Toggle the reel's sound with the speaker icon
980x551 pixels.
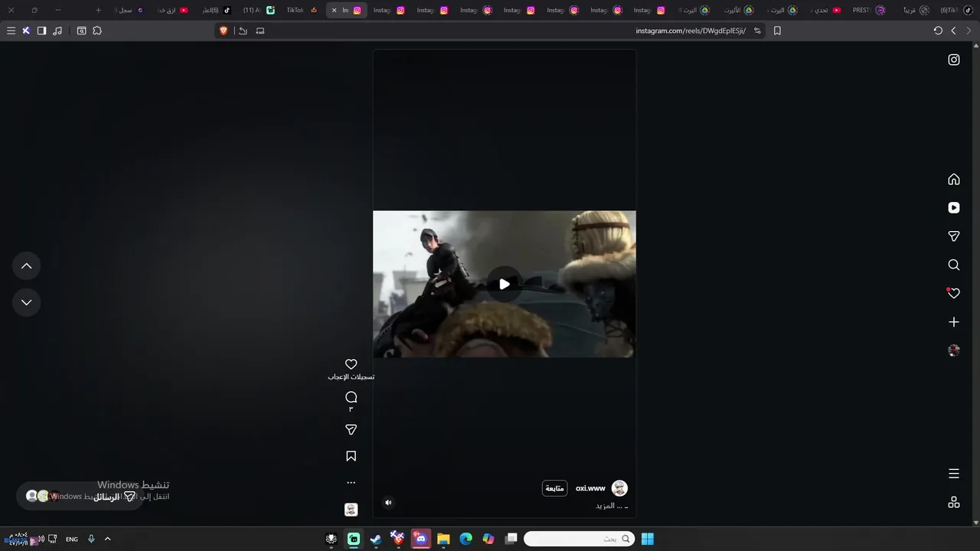pos(388,503)
